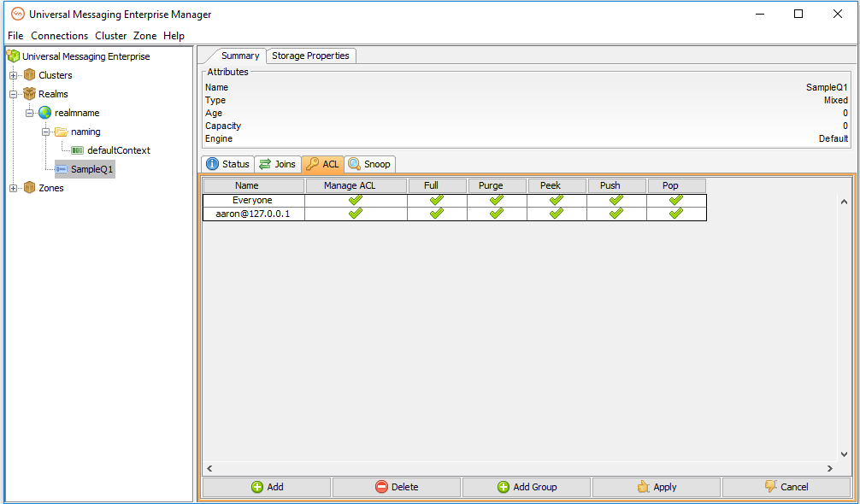
Task: Toggle Full permission for Everyone
Action: pyautogui.click(x=437, y=201)
